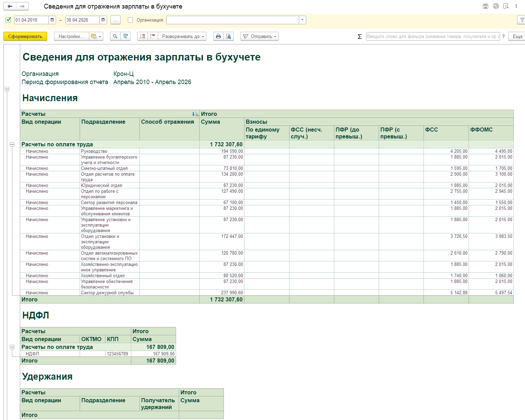This screenshot has height=420, width=525.
Task: Focus the filter word search field
Action: 433,36
